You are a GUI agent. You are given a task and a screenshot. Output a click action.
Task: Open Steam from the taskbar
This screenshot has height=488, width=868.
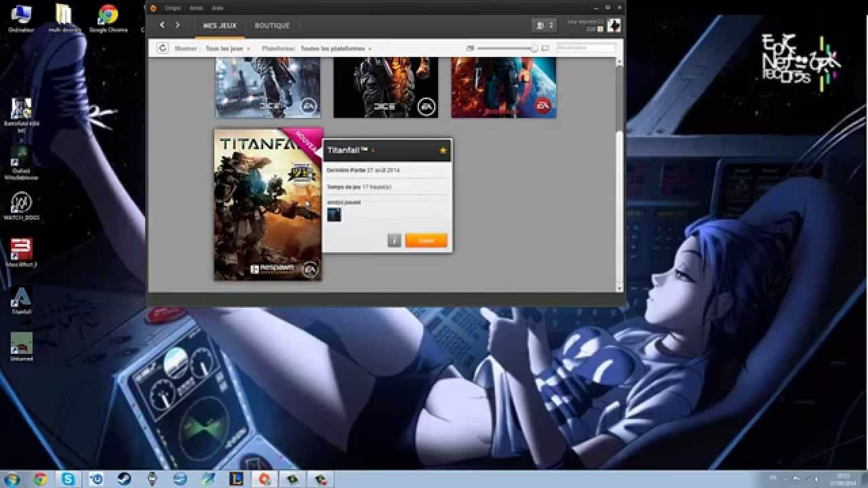124,479
